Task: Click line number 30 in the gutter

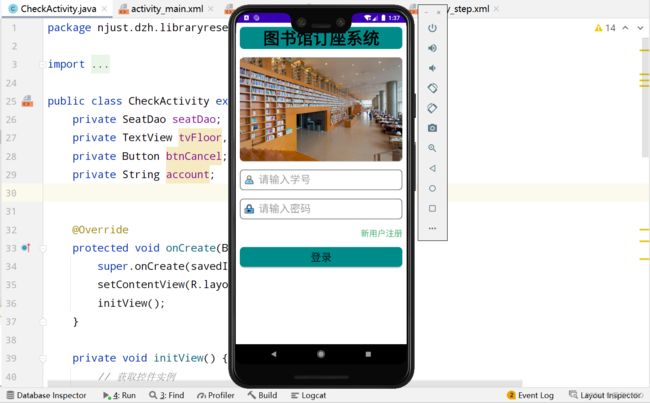Action: (x=11, y=193)
